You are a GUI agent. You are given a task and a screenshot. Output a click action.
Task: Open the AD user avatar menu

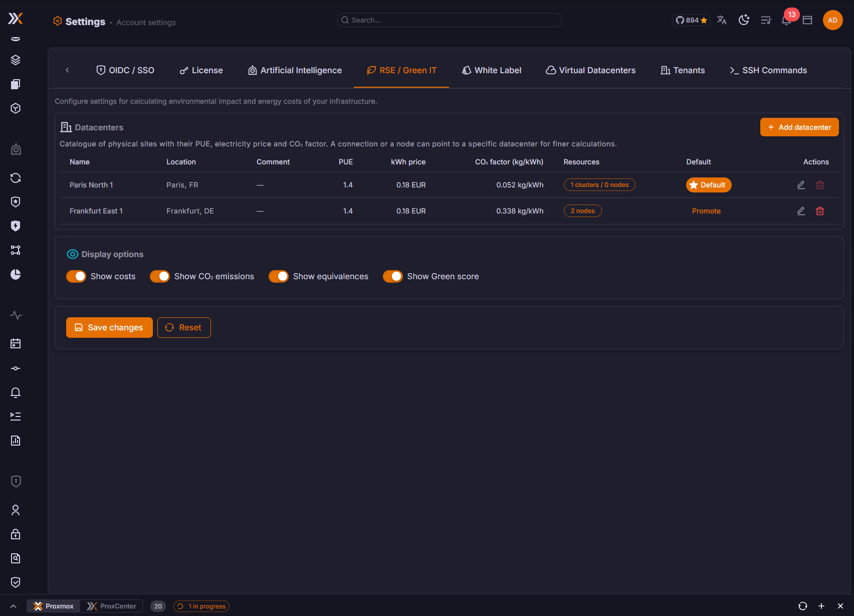[x=832, y=20]
